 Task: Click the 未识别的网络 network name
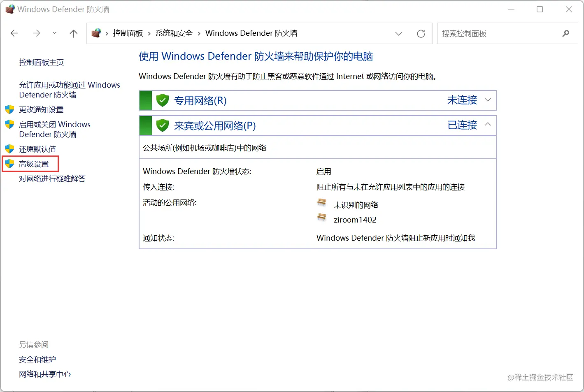[356, 205]
